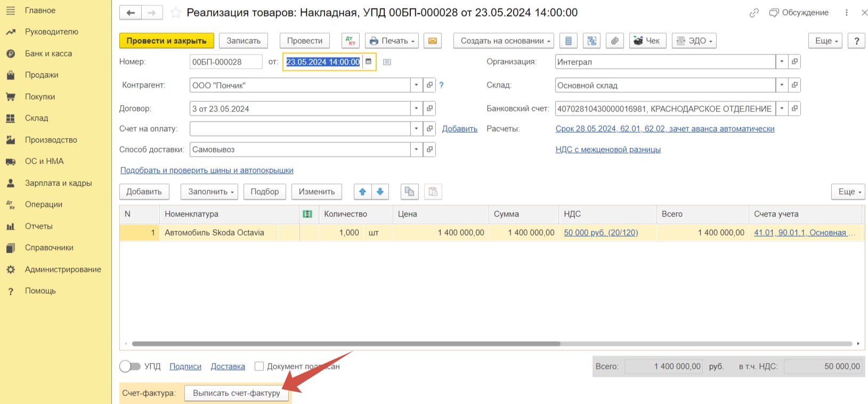
Task: Expand Банковский счет dropdown
Action: click(x=782, y=109)
